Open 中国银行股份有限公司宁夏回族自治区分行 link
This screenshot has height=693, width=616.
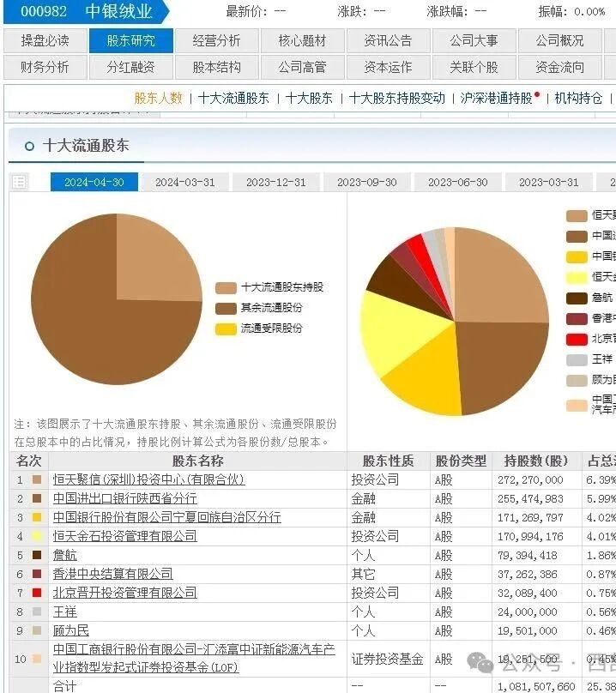[x=166, y=517]
